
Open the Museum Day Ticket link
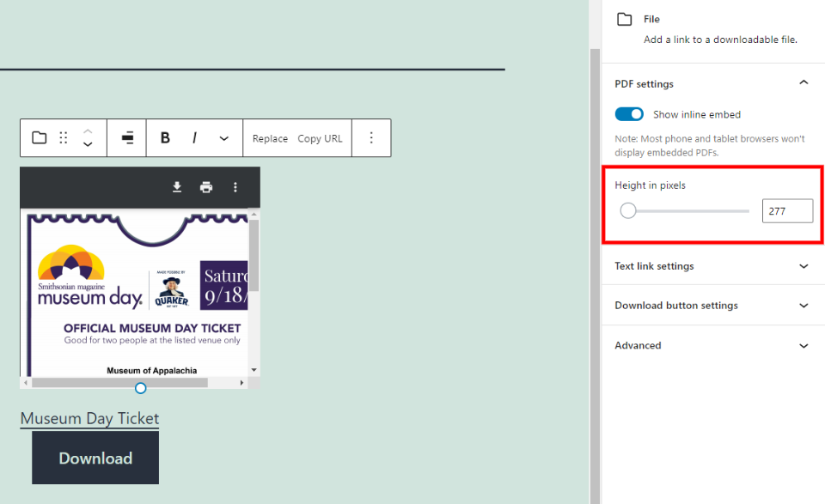pos(89,418)
